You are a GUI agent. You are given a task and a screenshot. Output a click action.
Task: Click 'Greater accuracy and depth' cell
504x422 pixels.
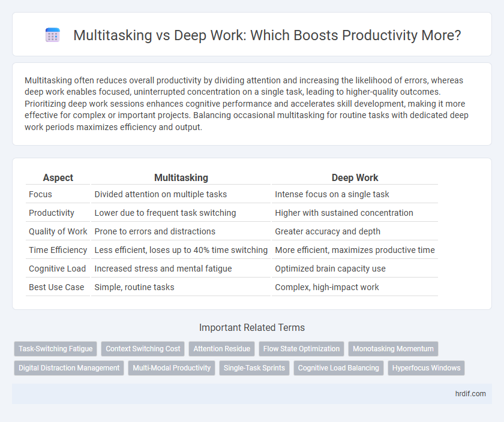(x=355, y=231)
